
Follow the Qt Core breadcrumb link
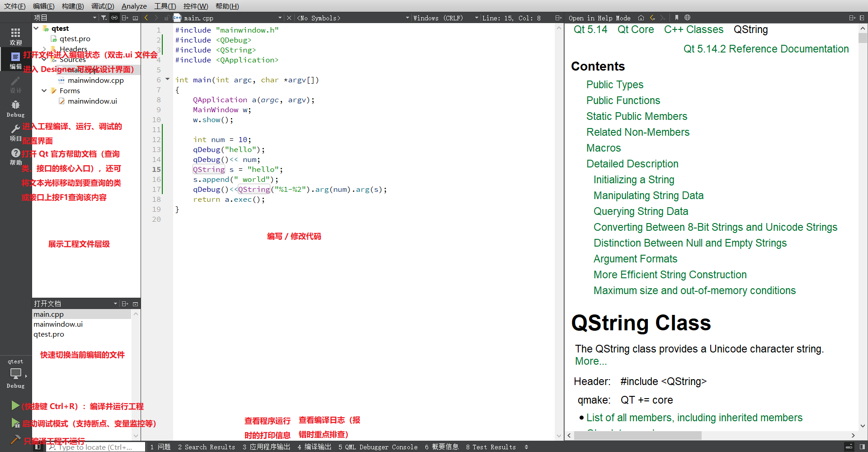click(636, 29)
